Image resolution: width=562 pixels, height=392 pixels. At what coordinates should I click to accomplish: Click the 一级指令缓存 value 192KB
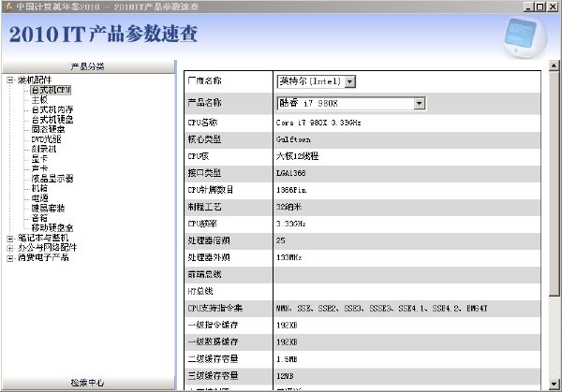(287, 325)
